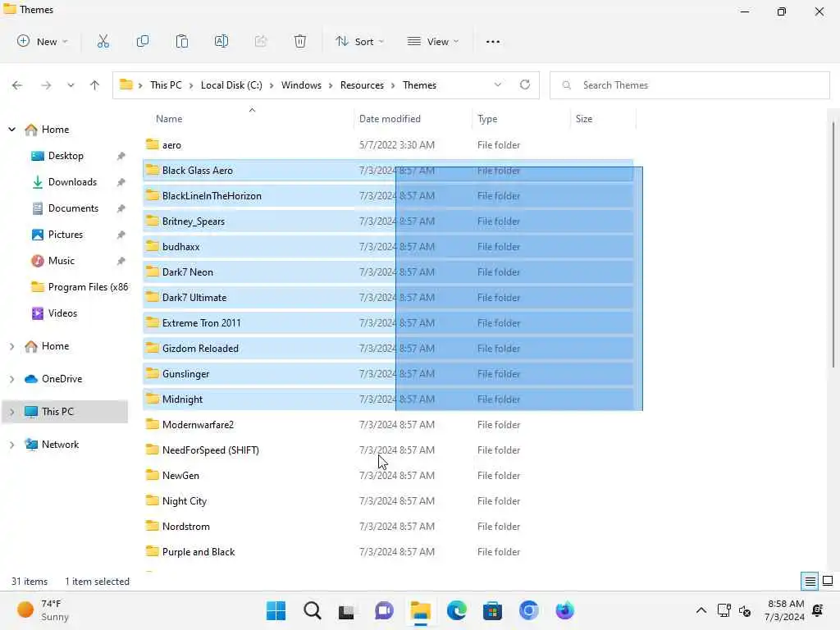Click the network tray icon
Viewport: 840px width, 630px height.
724,610
